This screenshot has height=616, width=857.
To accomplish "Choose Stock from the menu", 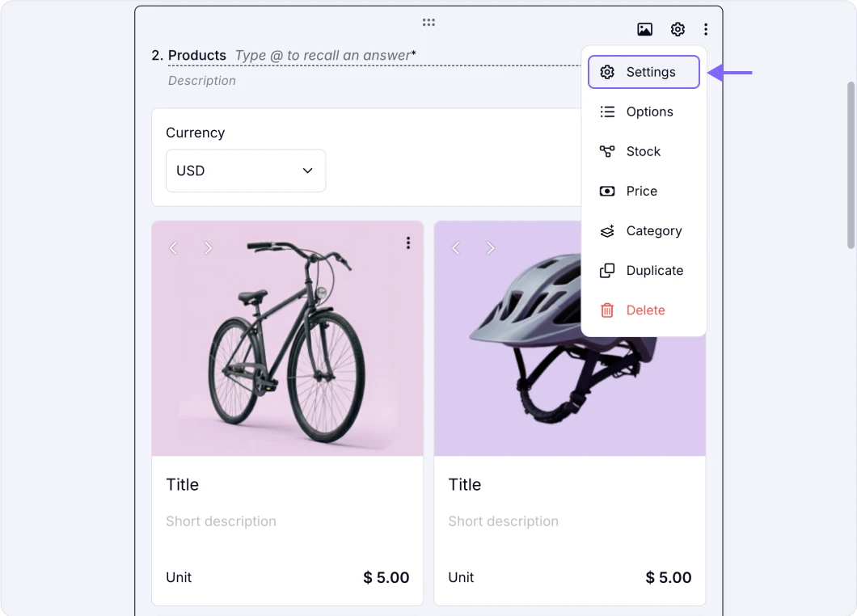I will click(644, 151).
